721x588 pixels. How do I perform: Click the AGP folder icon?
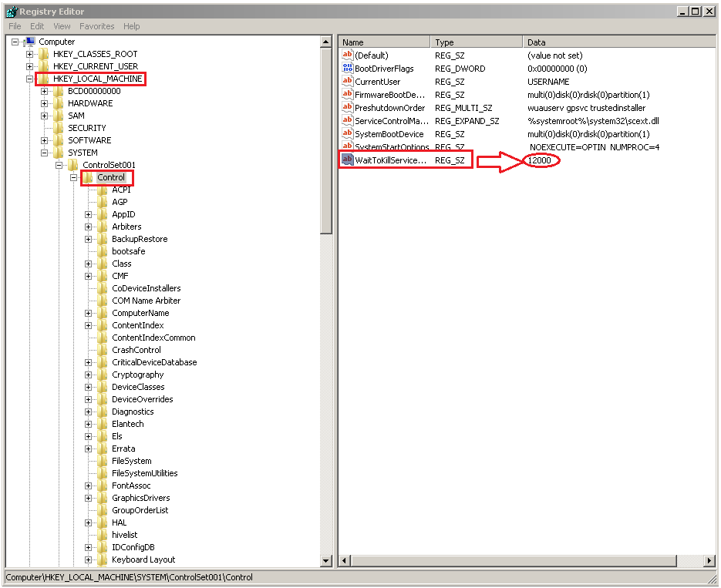103,202
